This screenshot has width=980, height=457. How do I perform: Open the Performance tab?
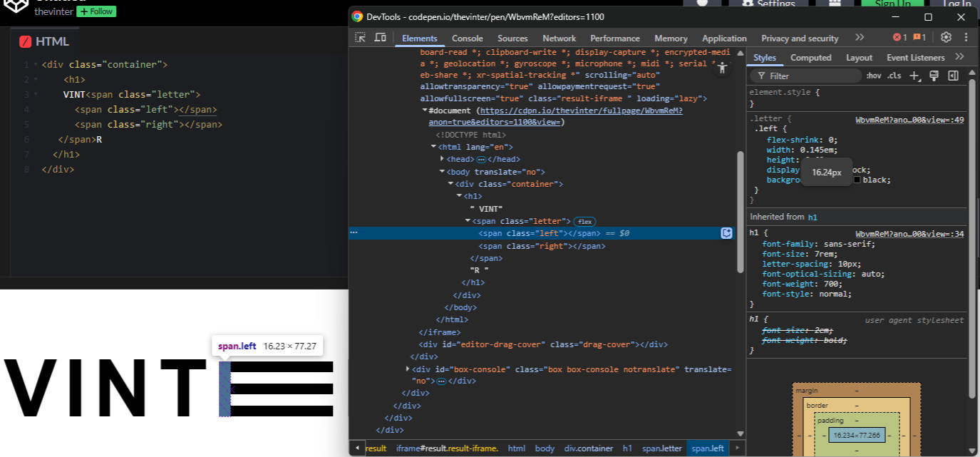pos(615,38)
